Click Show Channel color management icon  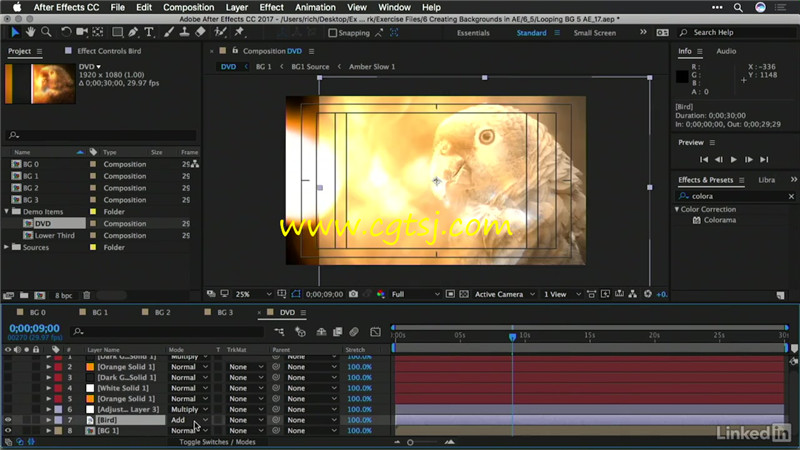pyautogui.click(x=381, y=294)
